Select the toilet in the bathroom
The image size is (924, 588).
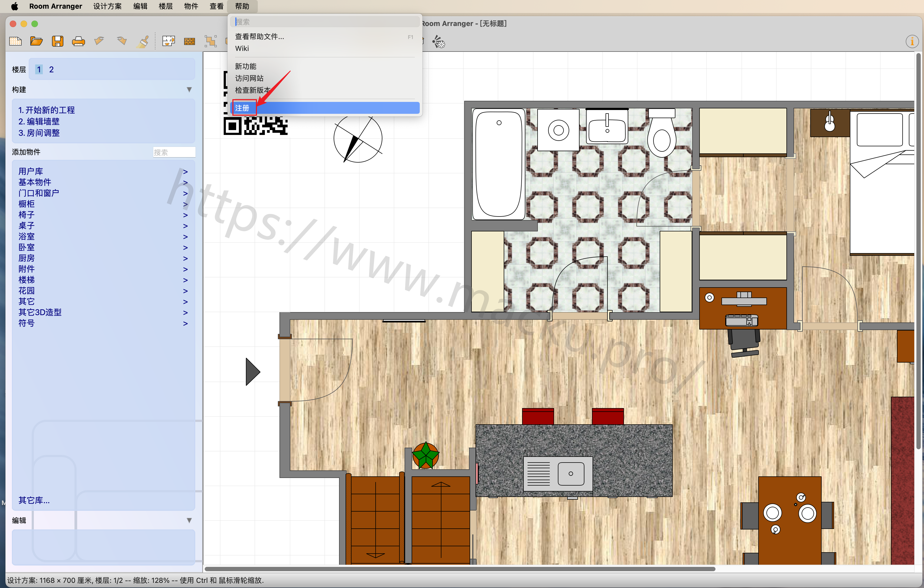pos(662,133)
